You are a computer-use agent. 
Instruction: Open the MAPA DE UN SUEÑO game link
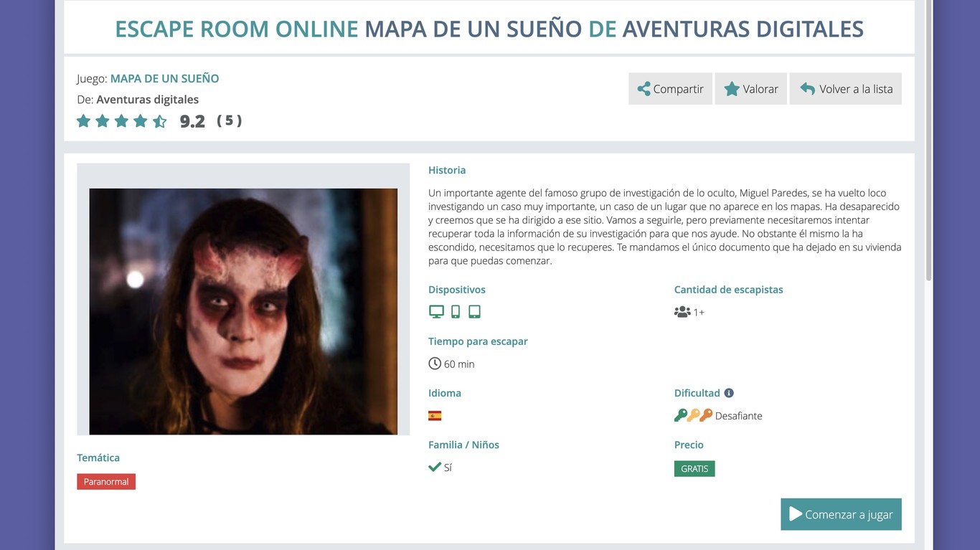coord(164,78)
